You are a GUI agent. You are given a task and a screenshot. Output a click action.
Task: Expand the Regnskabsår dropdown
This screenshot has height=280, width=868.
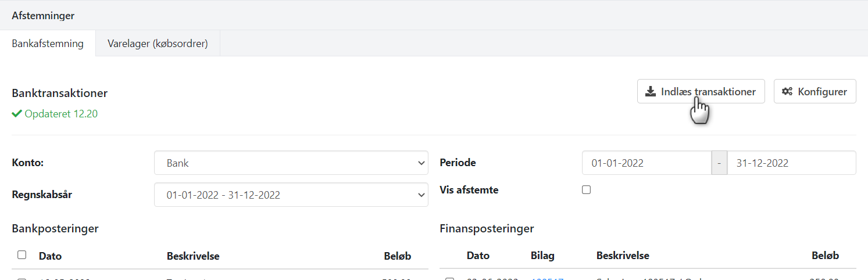coord(291,195)
